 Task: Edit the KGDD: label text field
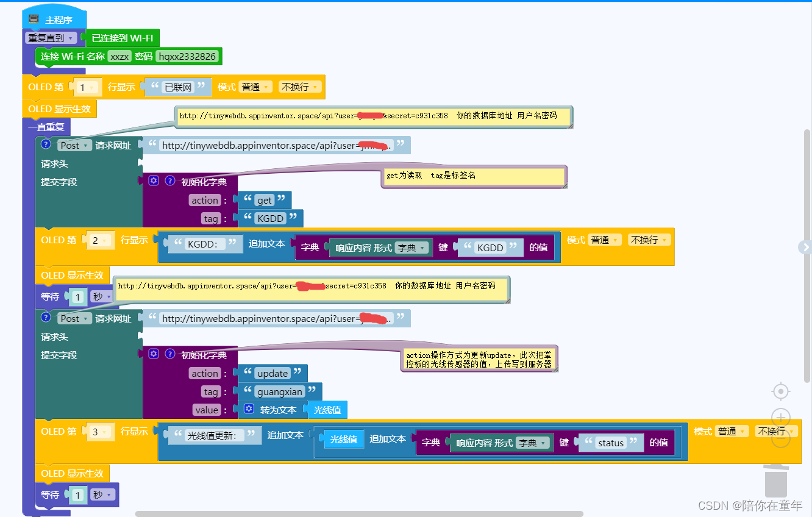point(206,243)
